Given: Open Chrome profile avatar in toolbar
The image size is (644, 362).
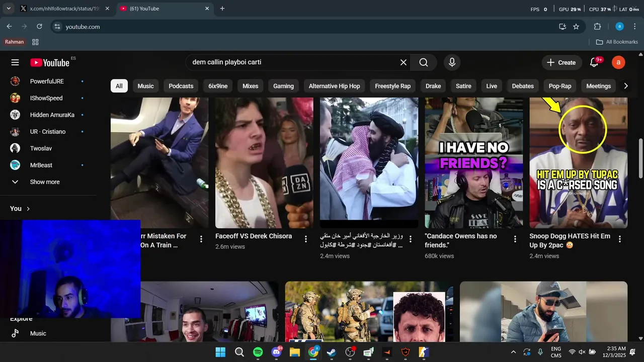Looking at the screenshot, I should (620, 27).
